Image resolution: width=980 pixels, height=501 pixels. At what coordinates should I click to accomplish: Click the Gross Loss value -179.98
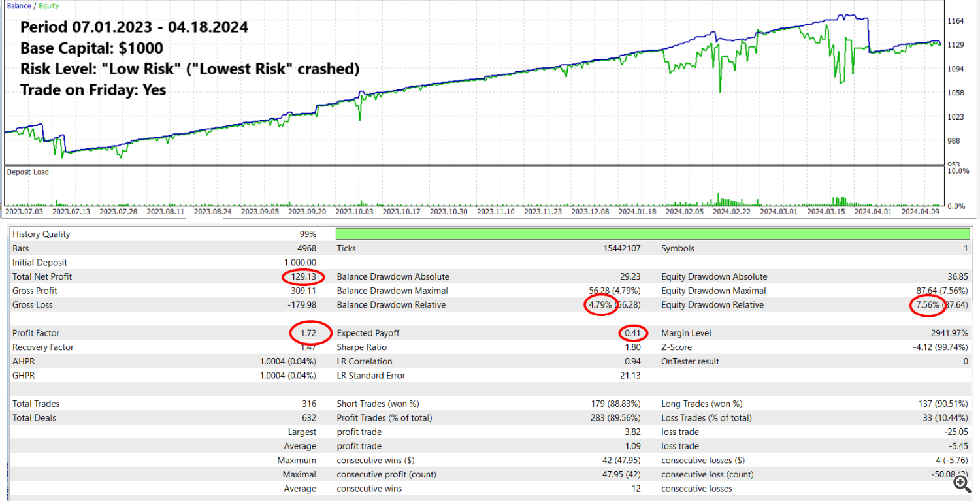(302, 305)
